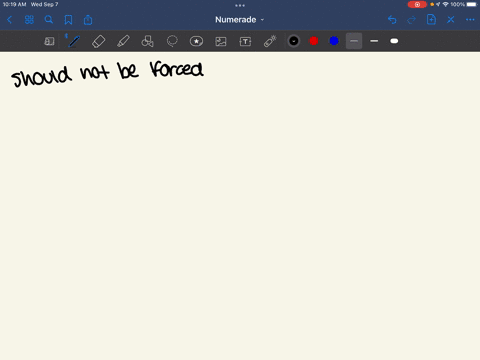Open the more options ellipsis menu
The image size is (480, 360).
pos(470,20)
